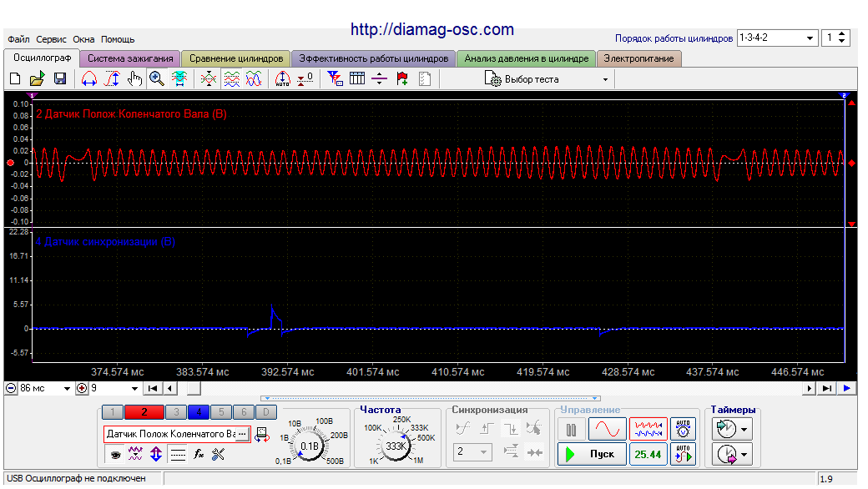The image size is (868, 489).
Task: Toggle channel visibility eye icon
Action: (x=115, y=455)
